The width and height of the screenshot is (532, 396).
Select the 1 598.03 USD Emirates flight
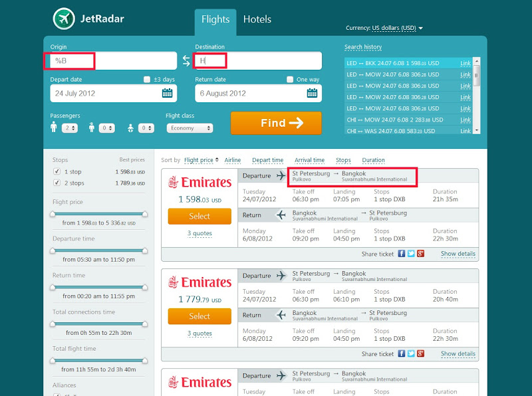[x=199, y=216]
